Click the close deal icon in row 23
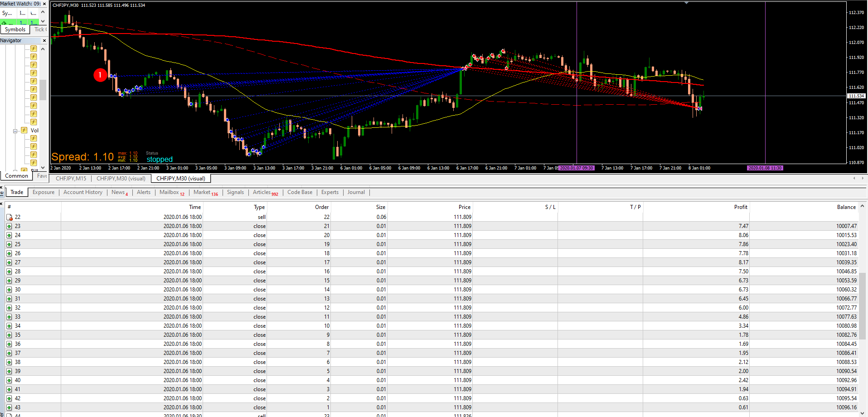868x417 pixels. click(9, 226)
